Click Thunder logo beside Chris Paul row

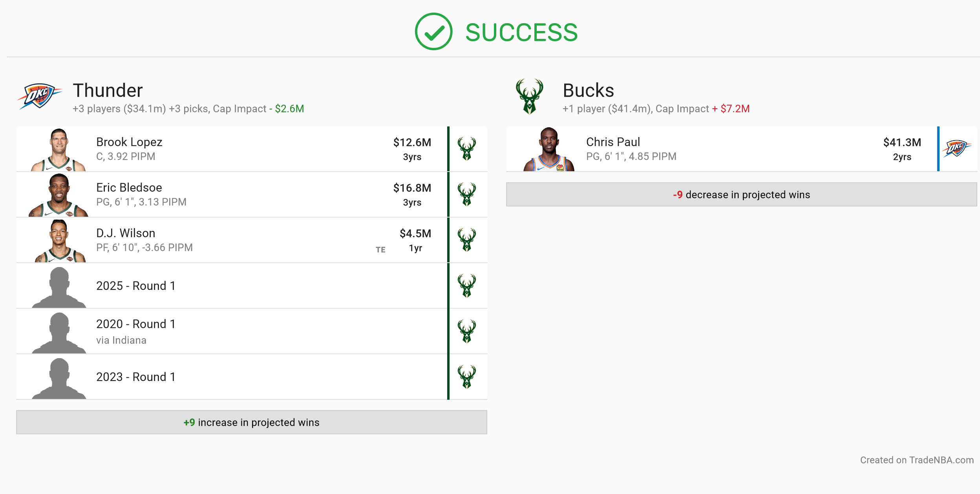tap(956, 149)
